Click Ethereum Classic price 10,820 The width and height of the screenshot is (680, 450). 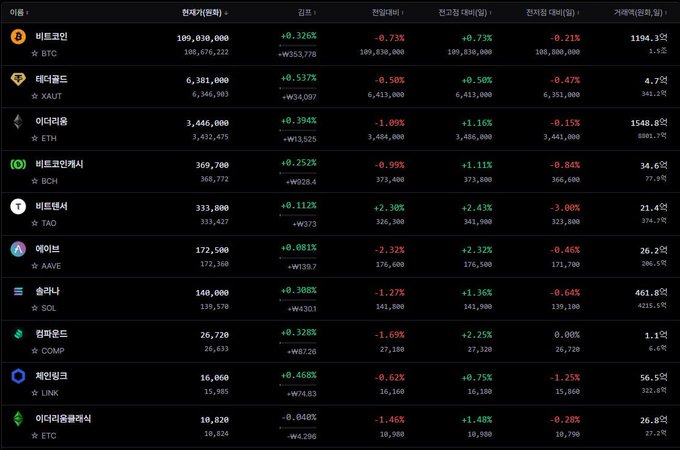214,420
